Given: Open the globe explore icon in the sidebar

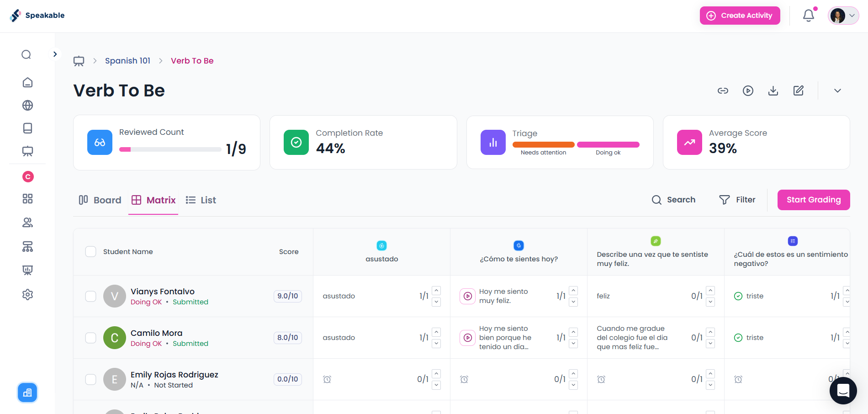Looking at the screenshot, I should click(27, 105).
